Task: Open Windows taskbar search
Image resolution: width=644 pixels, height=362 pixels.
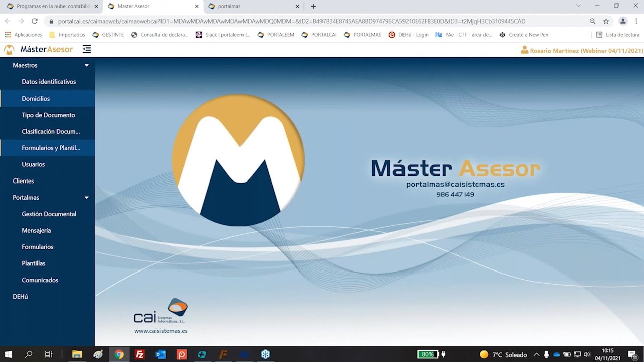Action: (29, 354)
